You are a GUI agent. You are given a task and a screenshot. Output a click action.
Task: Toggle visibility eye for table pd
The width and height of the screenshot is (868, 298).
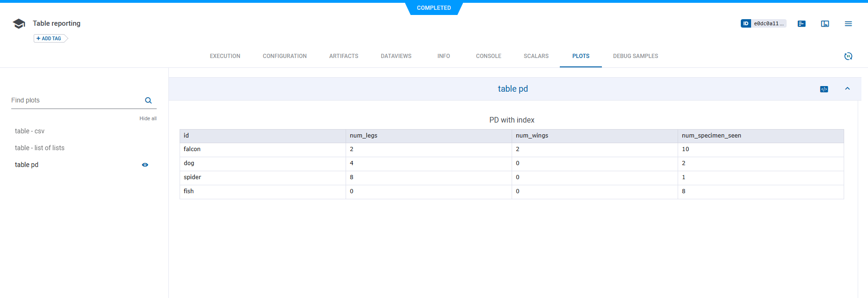pyautogui.click(x=145, y=165)
